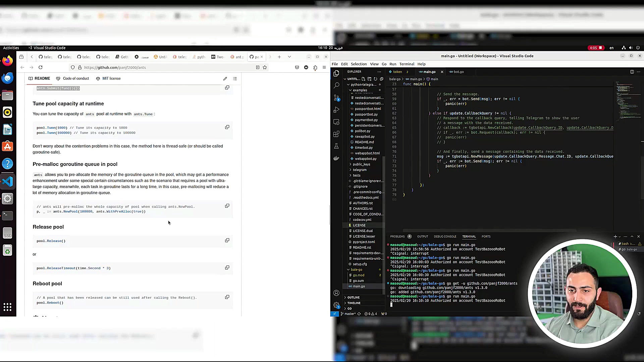Reload the GitHub page in Firefox
Viewport: 644px width, 362px height.
point(41,67)
